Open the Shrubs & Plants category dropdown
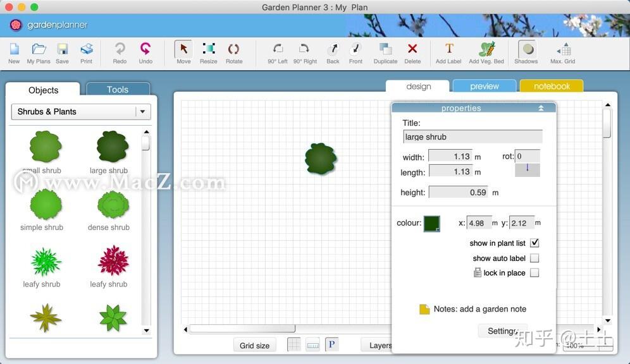Screen dimensions: 630x364 (143, 112)
